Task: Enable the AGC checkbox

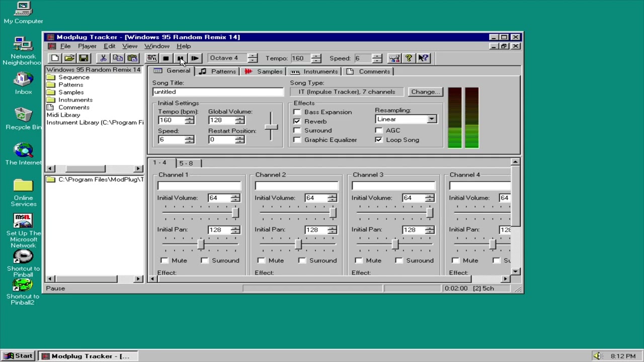Action: (x=378, y=131)
